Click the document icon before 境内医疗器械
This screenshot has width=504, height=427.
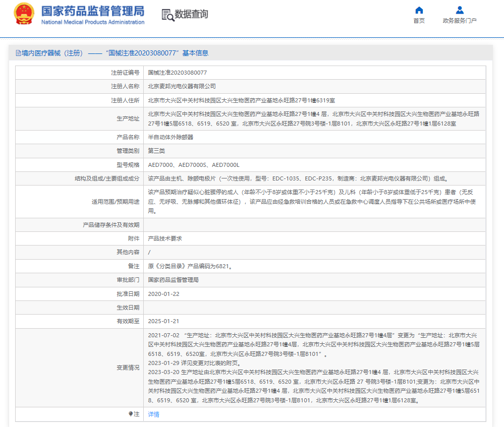point(18,53)
